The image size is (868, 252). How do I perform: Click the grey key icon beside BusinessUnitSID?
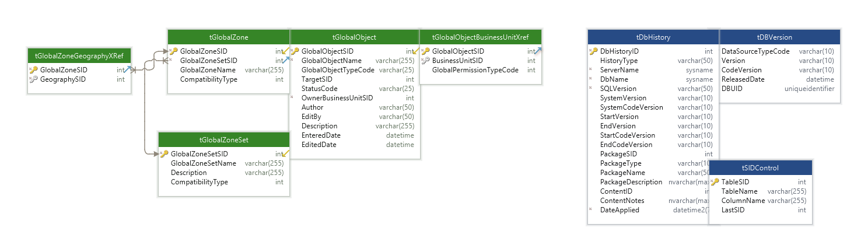426,61
